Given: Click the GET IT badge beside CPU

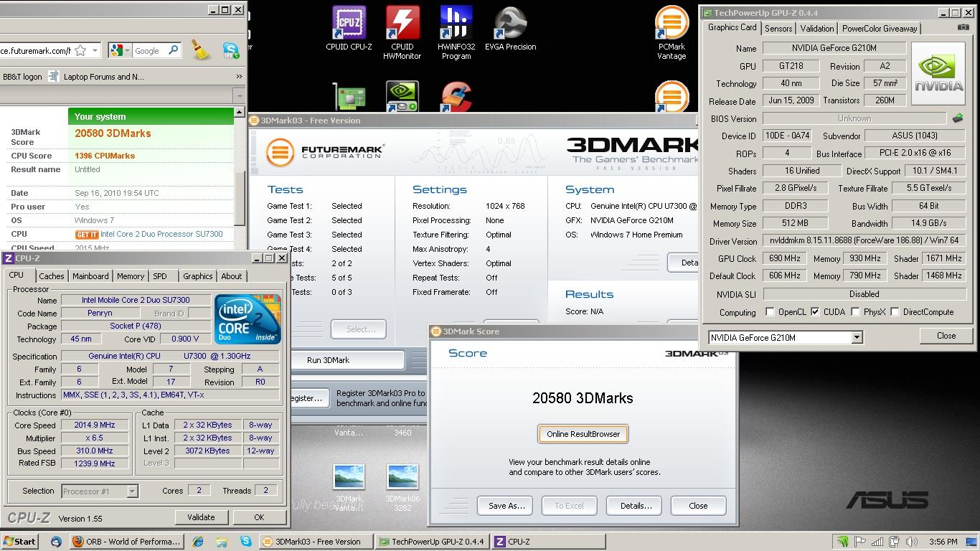Looking at the screenshot, I should [x=86, y=235].
